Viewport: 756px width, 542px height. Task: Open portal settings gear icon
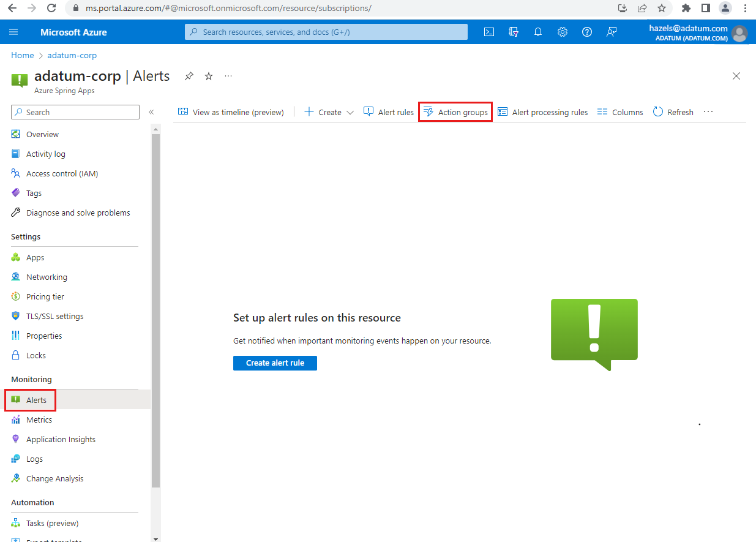click(x=563, y=32)
